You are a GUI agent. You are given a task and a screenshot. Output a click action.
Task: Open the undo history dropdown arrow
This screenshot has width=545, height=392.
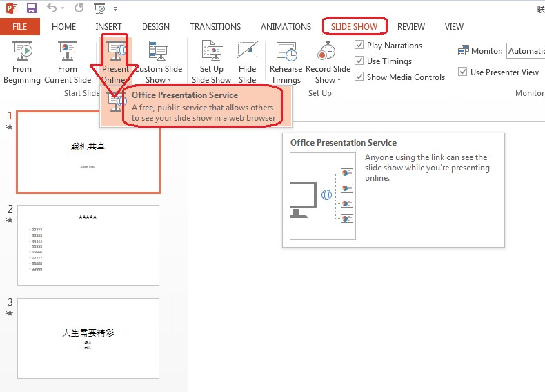coord(63,8)
